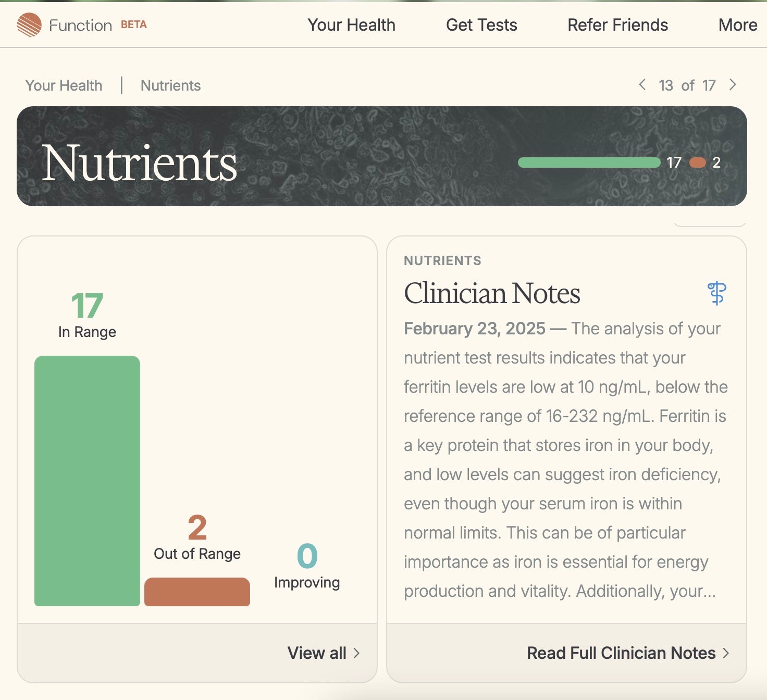767x700 pixels.
Task: Click the left arrow to view previous category
Action: pyautogui.click(x=642, y=84)
